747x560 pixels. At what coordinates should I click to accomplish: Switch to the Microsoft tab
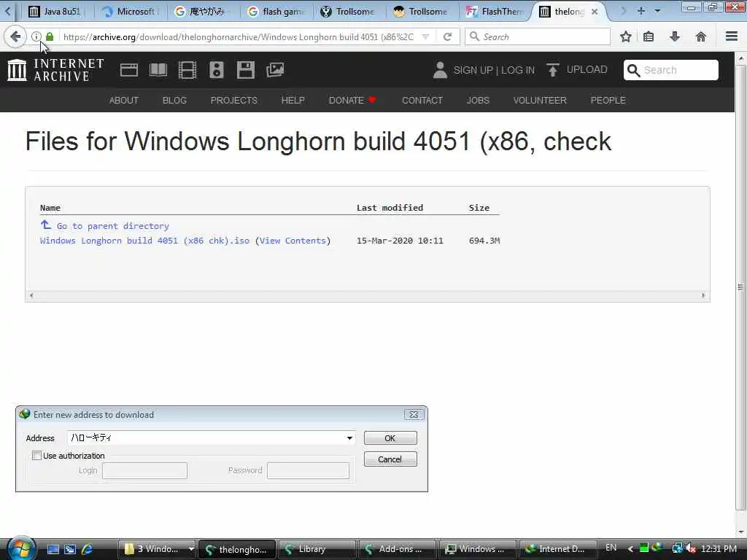(131, 11)
